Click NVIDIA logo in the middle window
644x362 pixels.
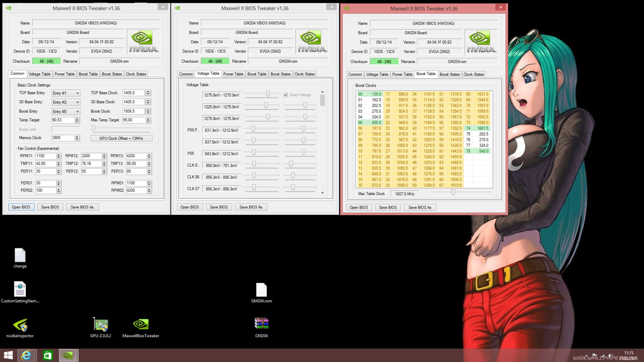312,42
